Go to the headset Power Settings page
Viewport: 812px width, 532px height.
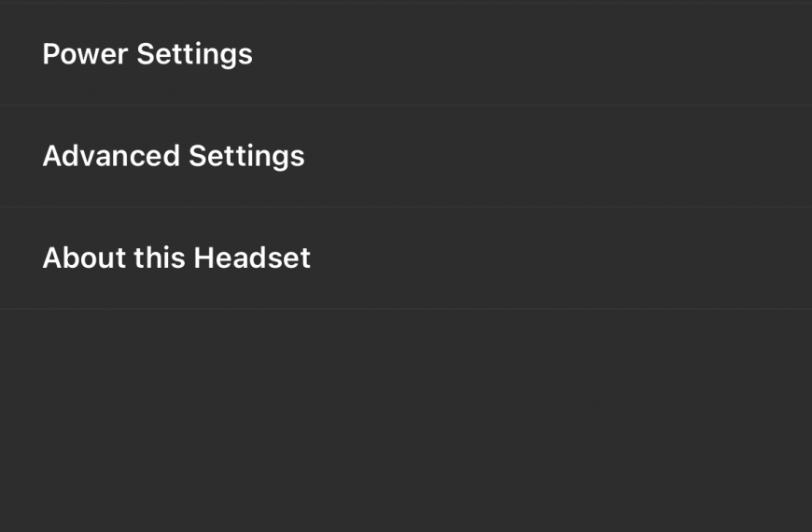406,54
